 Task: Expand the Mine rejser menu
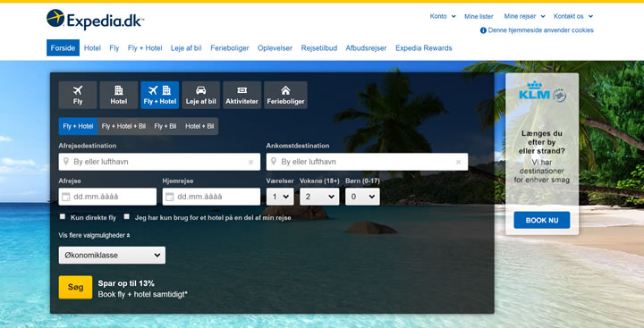(x=524, y=16)
